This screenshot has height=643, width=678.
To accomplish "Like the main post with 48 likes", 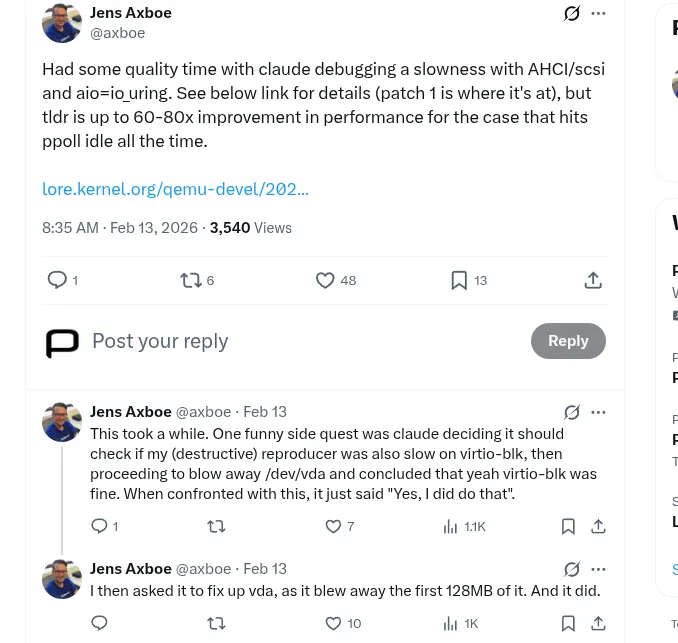I will [325, 280].
